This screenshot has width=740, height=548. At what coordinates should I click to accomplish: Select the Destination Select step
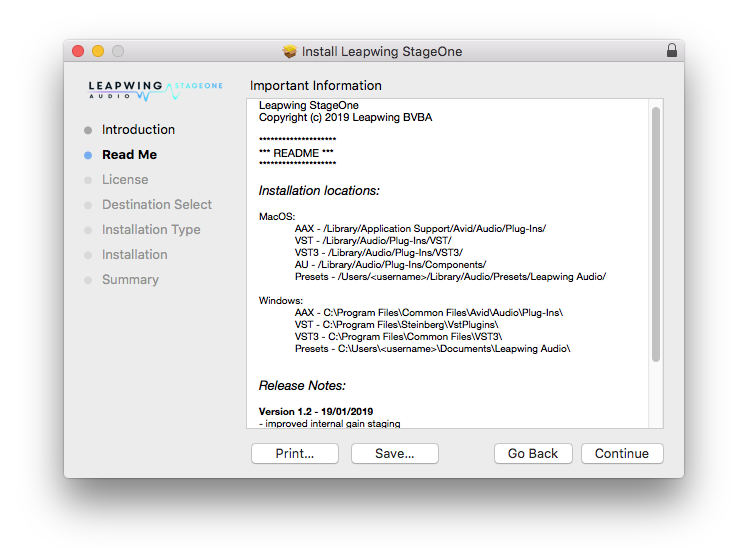pyautogui.click(x=157, y=205)
